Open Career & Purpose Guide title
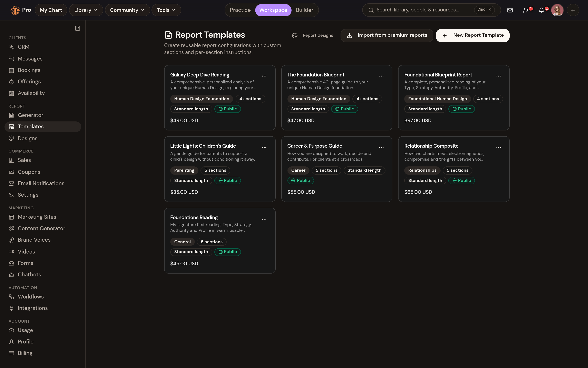 tap(315, 146)
